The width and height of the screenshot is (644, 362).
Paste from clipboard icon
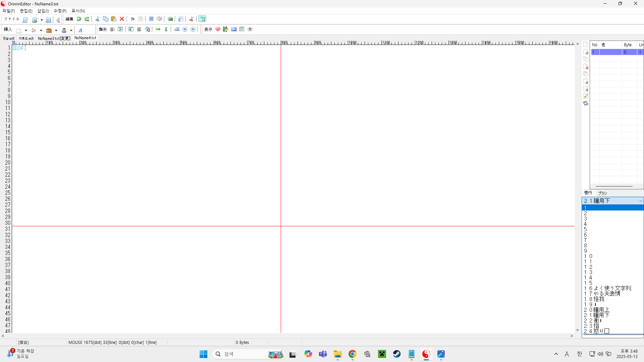click(x=114, y=19)
